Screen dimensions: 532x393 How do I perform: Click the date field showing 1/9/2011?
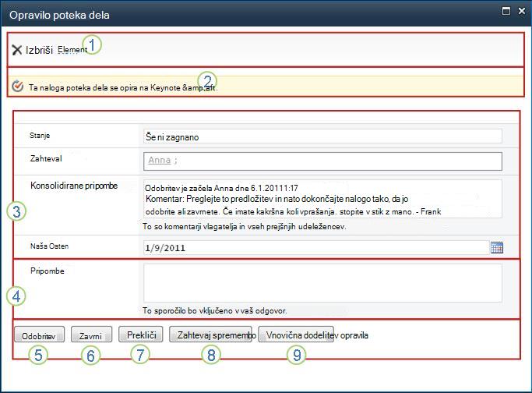click(316, 248)
